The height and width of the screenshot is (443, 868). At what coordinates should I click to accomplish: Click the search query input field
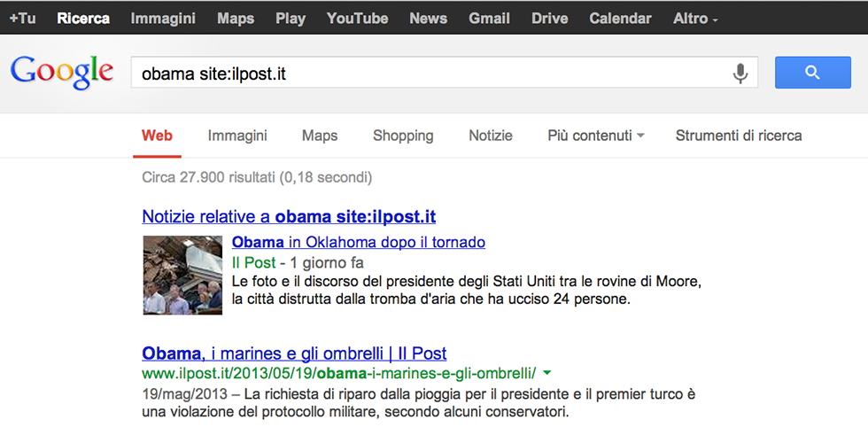pyautogui.click(x=425, y=74)
